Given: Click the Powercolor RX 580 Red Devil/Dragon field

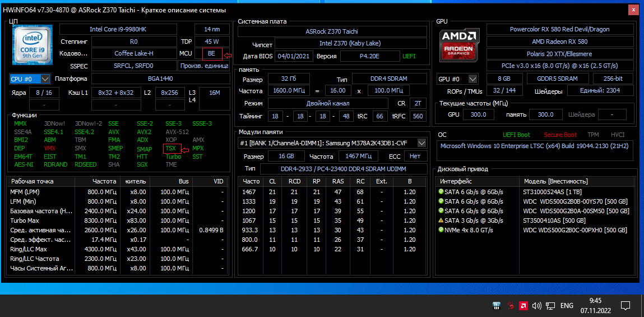Looking at the screenshot, I should pos(560,29).
